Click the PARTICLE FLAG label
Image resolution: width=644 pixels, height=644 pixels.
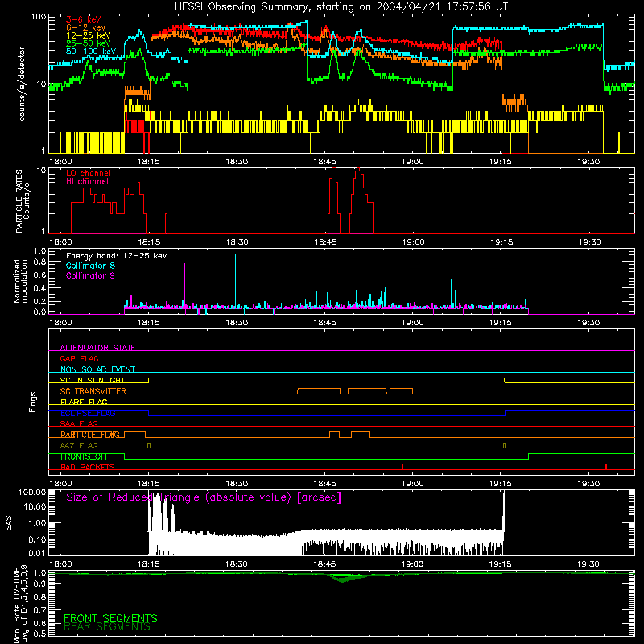pyautogui.click(x=89, y=435)
